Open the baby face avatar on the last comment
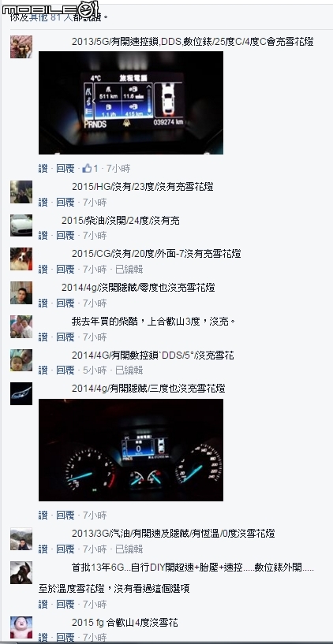Image resolution: width=333 pixels, height=644 pixels. (x=21, y=627)
